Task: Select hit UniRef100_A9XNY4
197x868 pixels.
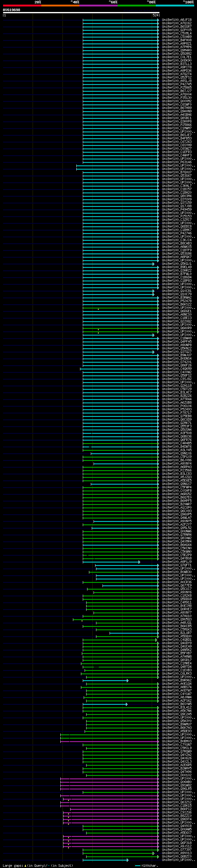Action: (x=177, y=464)
